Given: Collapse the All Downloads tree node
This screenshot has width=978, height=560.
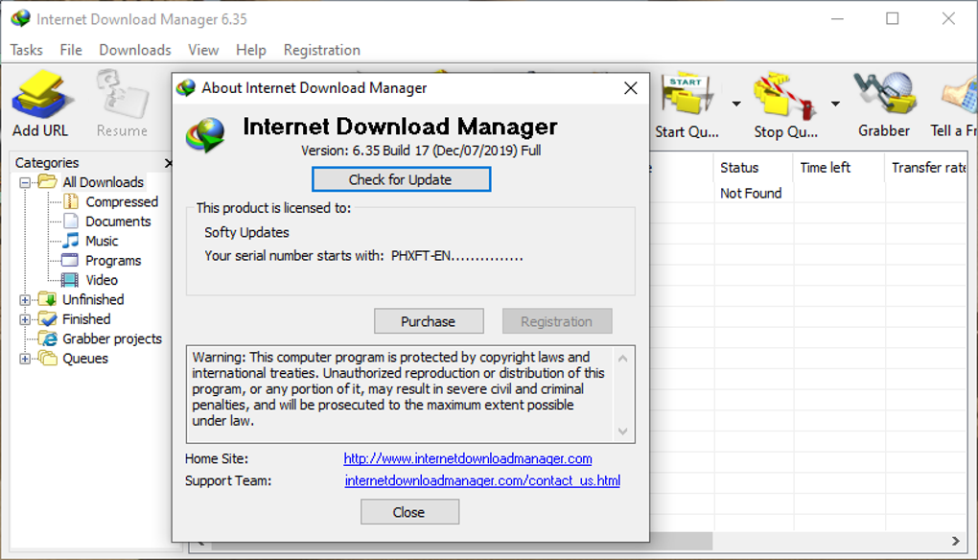Looking at the screenshot, I should [x=25, y=183].
